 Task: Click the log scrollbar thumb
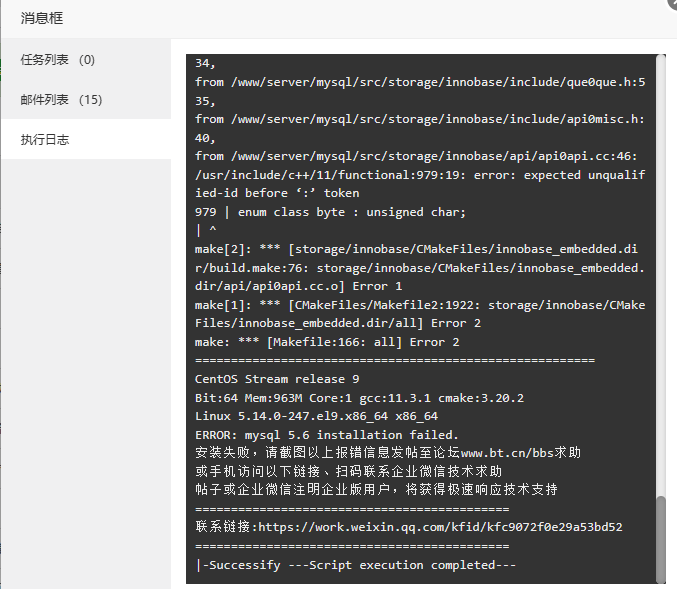point(661,540)
